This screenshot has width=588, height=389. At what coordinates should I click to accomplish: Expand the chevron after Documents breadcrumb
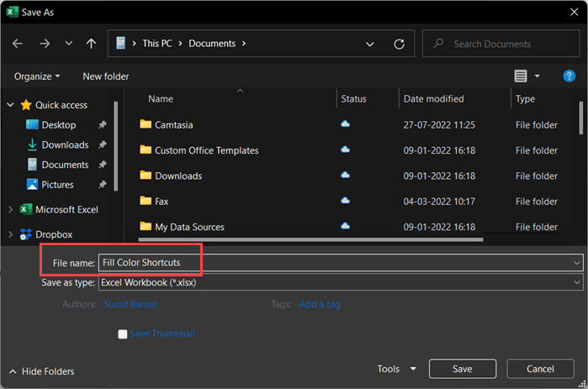coord(244,44)
